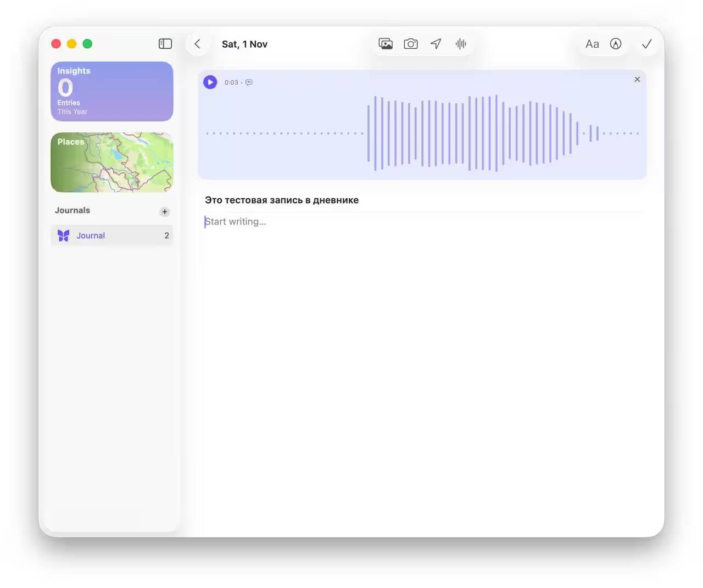Screen dimensions: 703x588
Task: Click the Sat, 1 Nov date title
Action: coord(244,44)
